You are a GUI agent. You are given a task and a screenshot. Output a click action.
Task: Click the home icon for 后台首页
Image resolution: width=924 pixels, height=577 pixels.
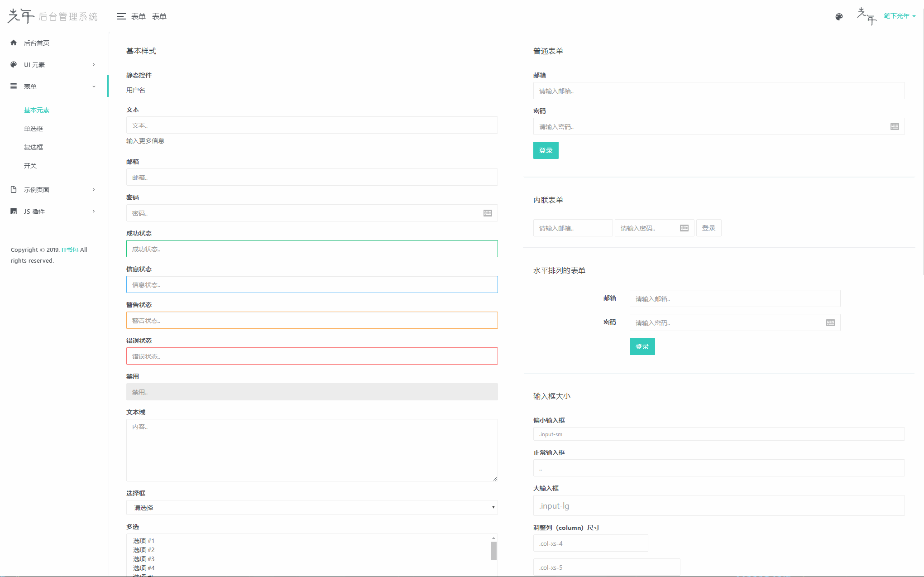14,43
